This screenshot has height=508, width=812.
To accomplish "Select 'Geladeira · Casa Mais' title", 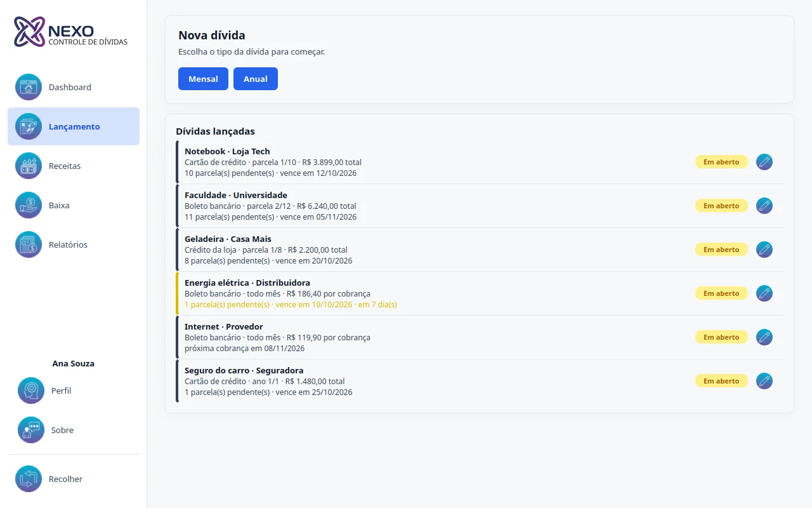I will 228,239.
